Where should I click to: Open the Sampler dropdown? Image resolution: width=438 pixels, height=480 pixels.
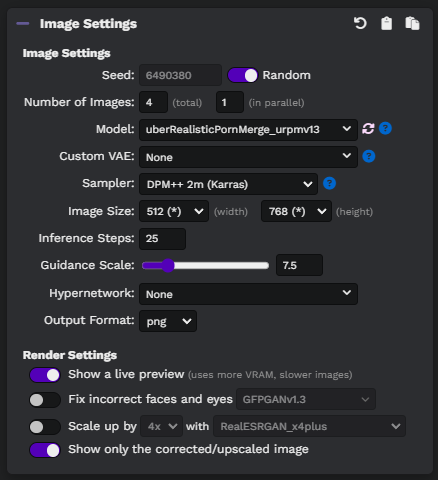point(228,184)
